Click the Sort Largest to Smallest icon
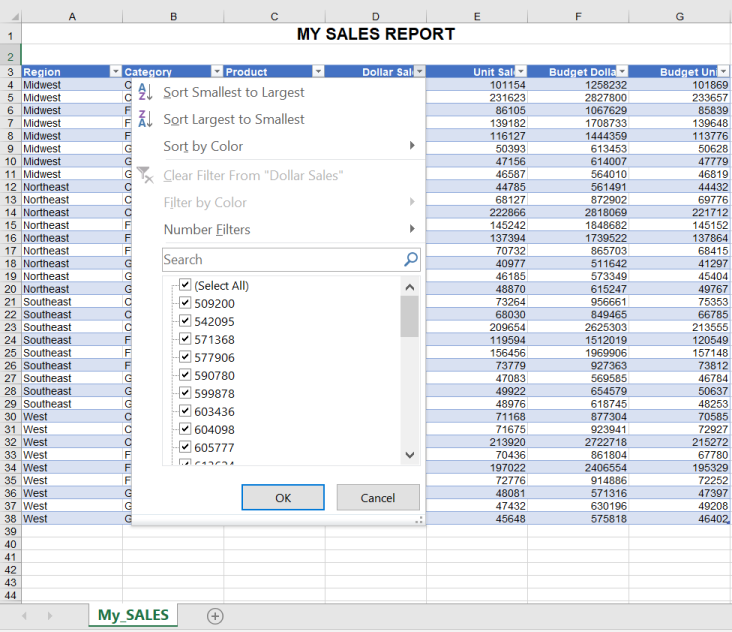 (144, 119)
